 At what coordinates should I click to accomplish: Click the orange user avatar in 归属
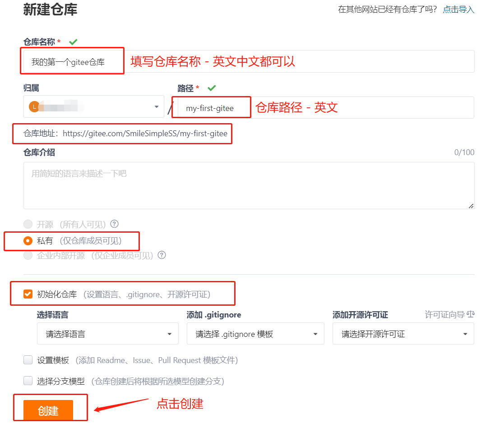(34, 107)
